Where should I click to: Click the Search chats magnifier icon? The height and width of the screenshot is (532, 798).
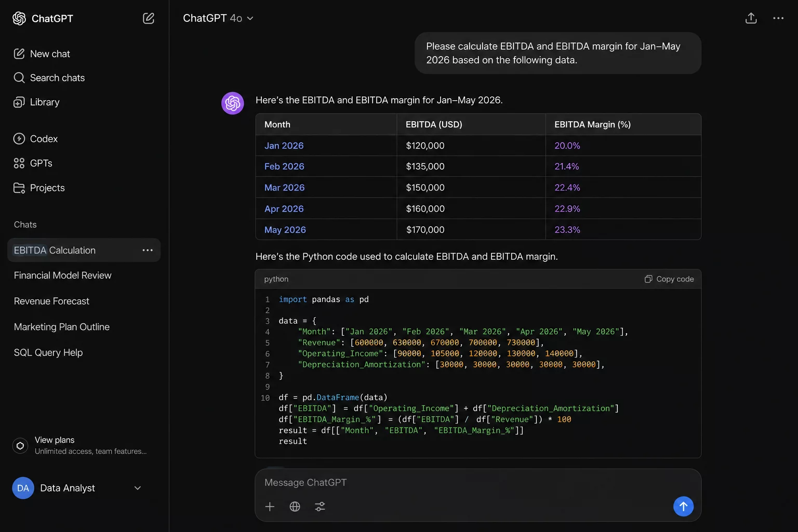[x=19, y=77]
